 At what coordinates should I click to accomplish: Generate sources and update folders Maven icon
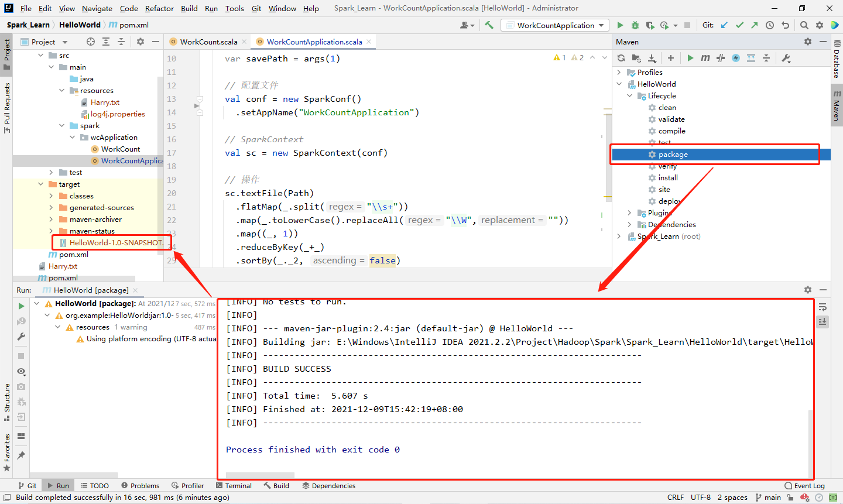636,58
